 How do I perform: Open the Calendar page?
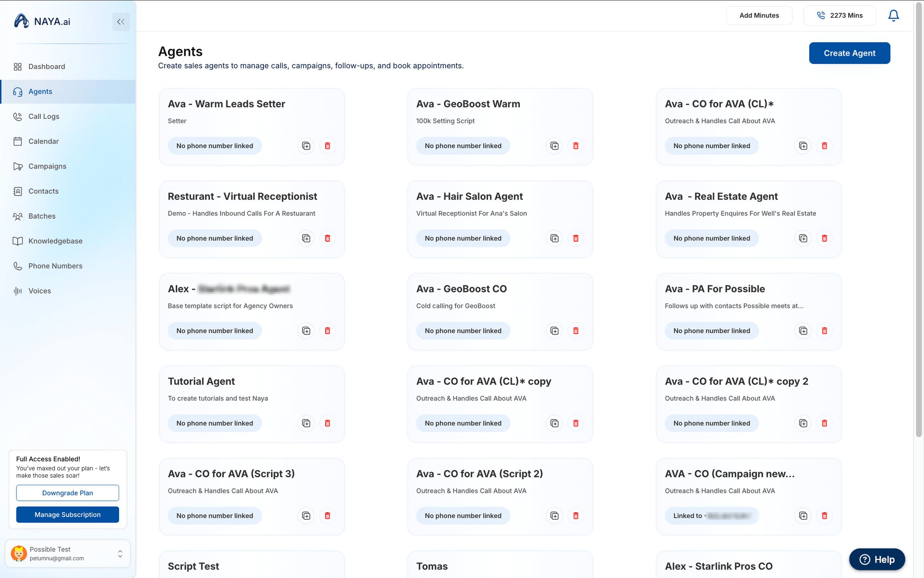pos(68,141)
